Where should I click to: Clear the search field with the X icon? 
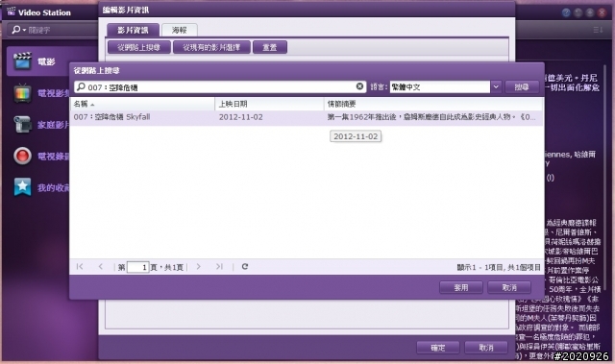click(x=359, y=86)
